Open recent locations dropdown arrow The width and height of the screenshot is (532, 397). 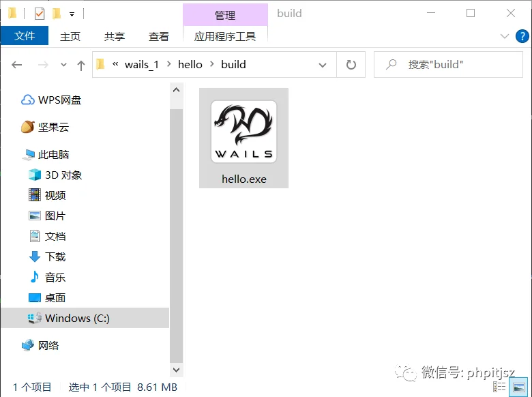tap(63, 65)
